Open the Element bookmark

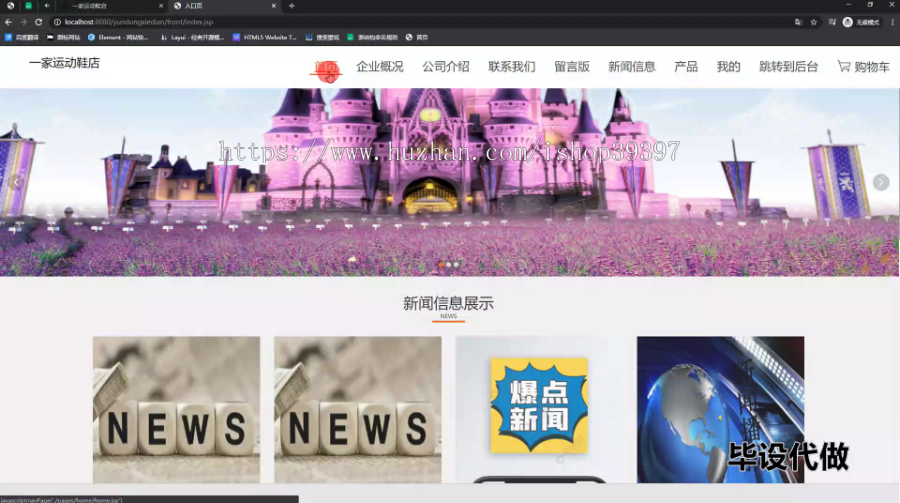coord(118,37)
